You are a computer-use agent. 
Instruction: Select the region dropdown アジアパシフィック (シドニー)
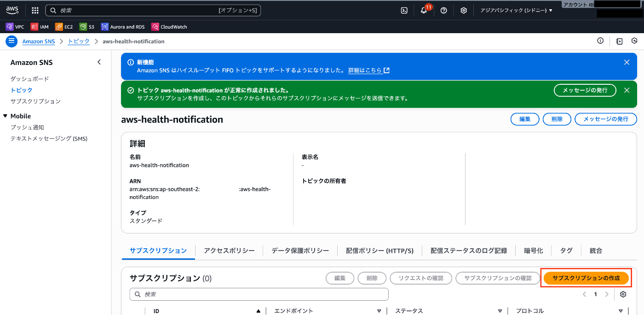pos(516,10)
